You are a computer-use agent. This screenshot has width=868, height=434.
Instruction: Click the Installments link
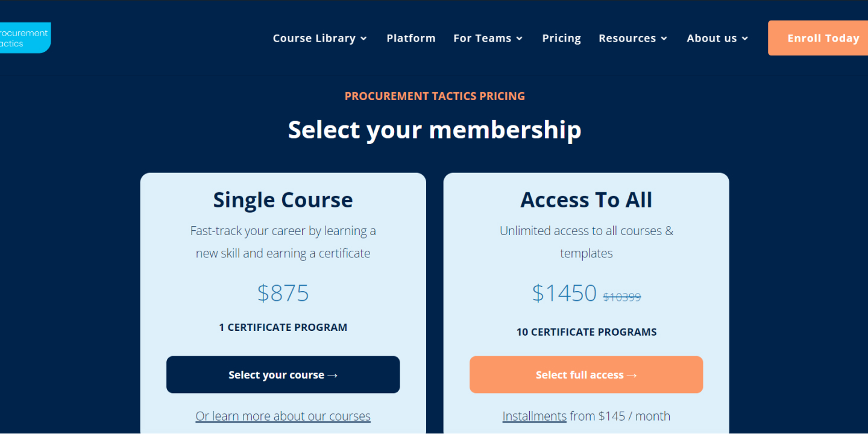[534, 415]
